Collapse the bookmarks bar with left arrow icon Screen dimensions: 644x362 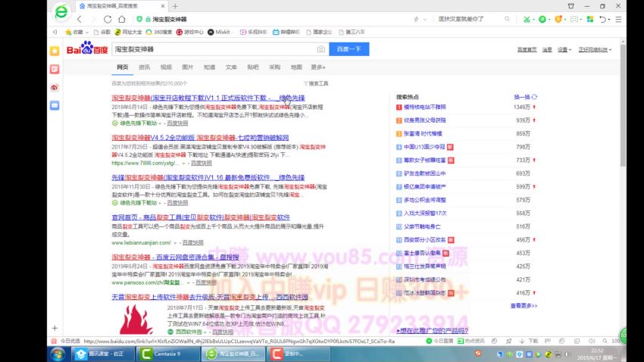[x=55, y=32]
